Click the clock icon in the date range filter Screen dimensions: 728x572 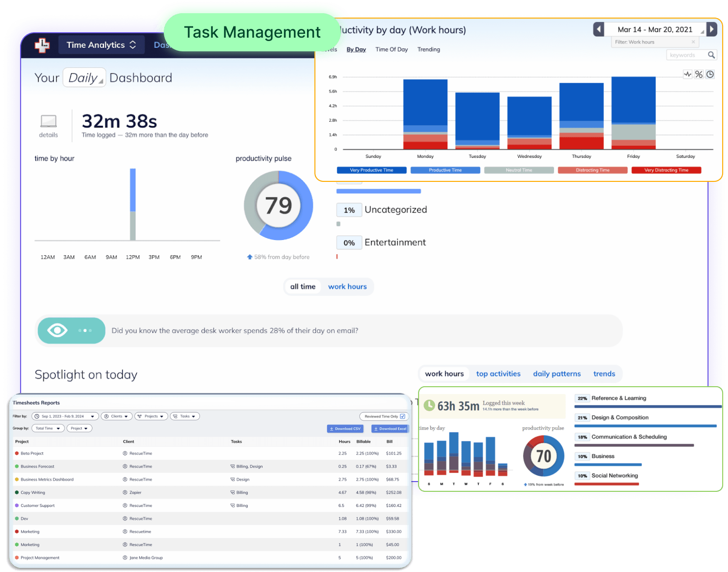pyautogui.click(x=37, y=416)
